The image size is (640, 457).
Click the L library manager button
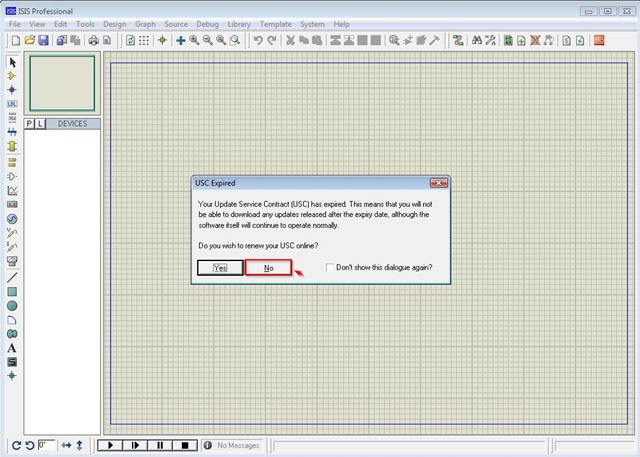(40, 124)
